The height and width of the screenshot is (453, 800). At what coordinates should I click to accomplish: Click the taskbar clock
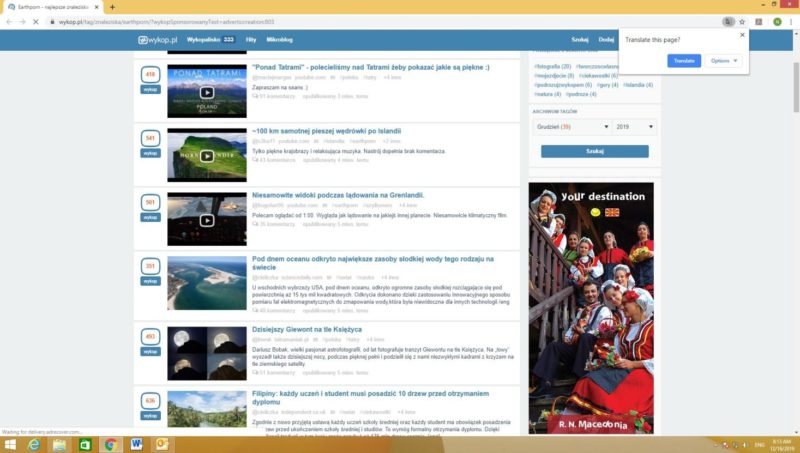point(782,445)
